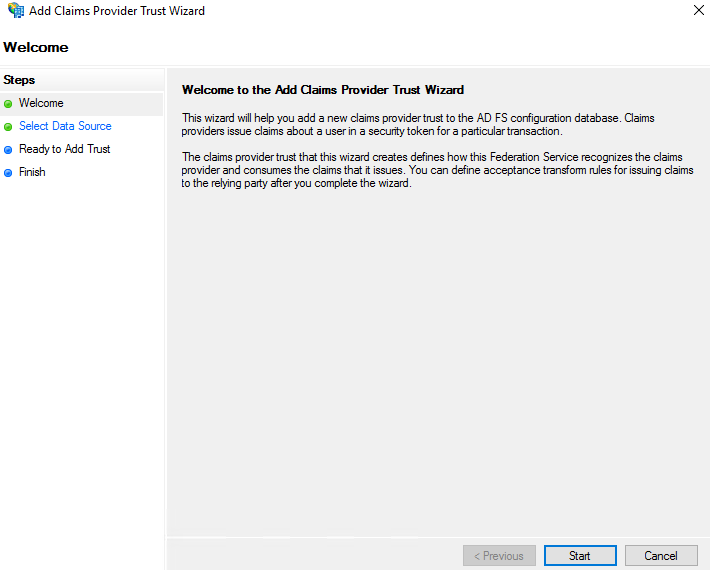Cancel the Add Claims Provider Trust wizard

(x=660, y=556)
